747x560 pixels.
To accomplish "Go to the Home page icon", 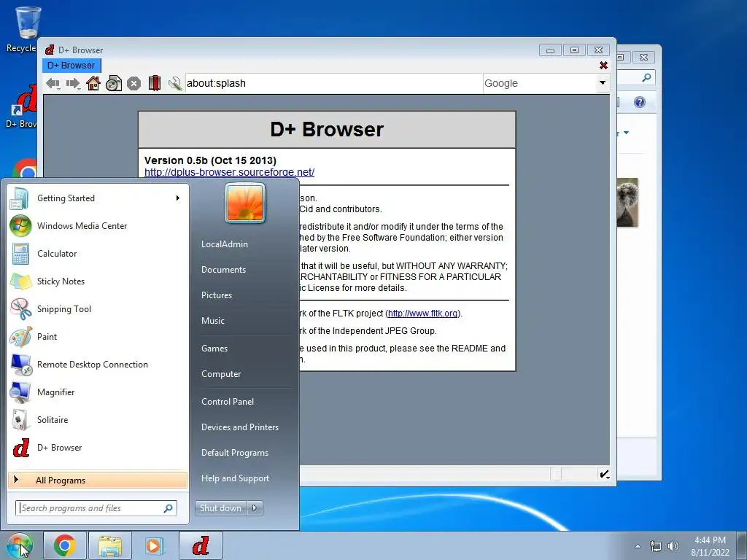I will coord(93,83).
